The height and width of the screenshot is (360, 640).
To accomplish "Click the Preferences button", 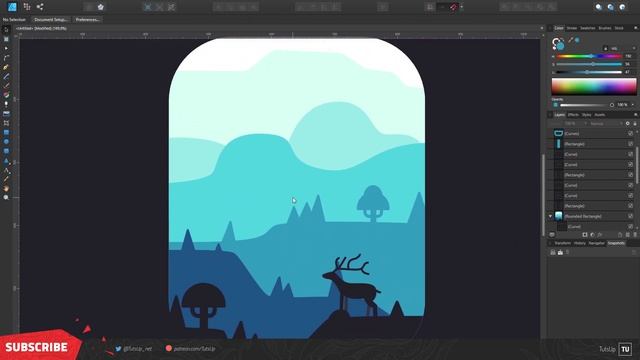I will coord(87,20).
